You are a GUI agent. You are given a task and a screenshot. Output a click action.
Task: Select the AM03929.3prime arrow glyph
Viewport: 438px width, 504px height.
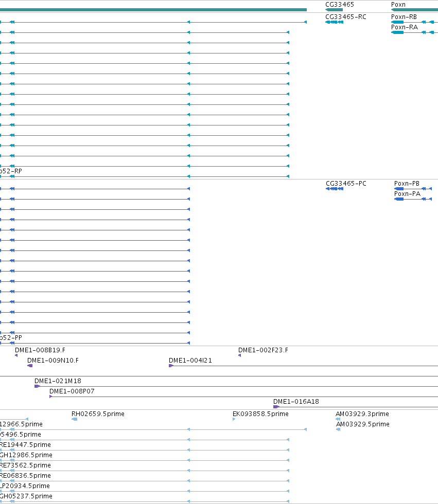pos(338,419)
